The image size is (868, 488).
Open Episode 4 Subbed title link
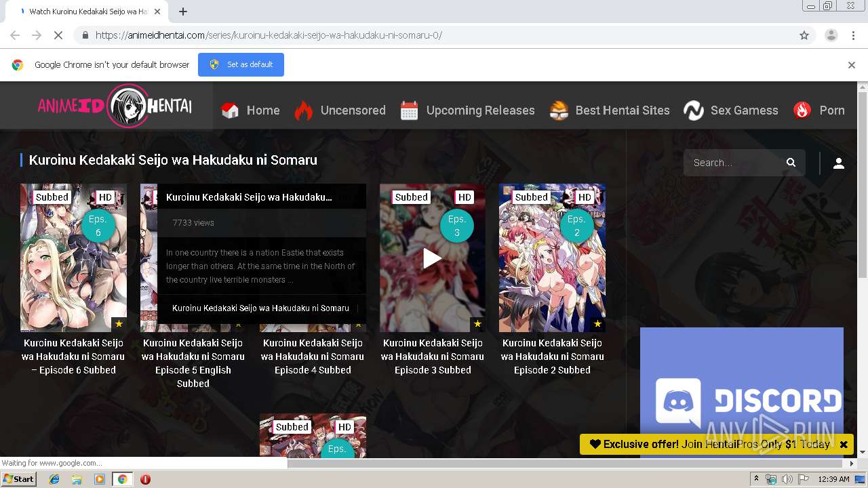pos(313,357)
